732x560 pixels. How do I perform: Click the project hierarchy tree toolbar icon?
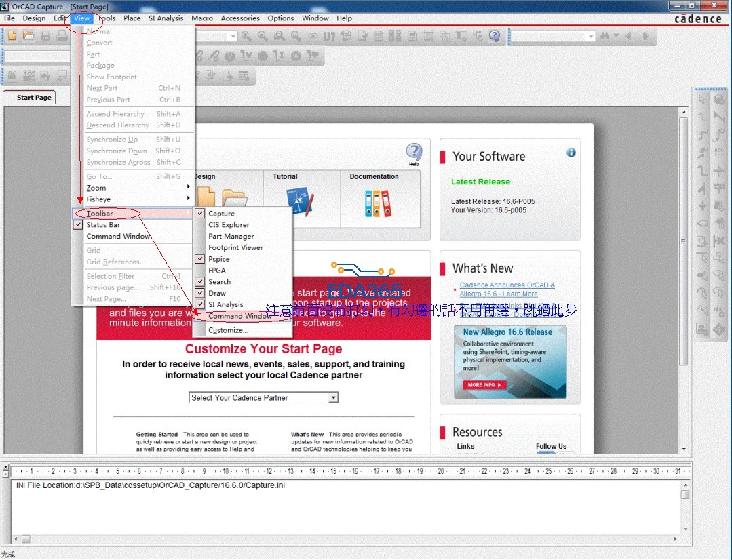(x=478, y=36)
